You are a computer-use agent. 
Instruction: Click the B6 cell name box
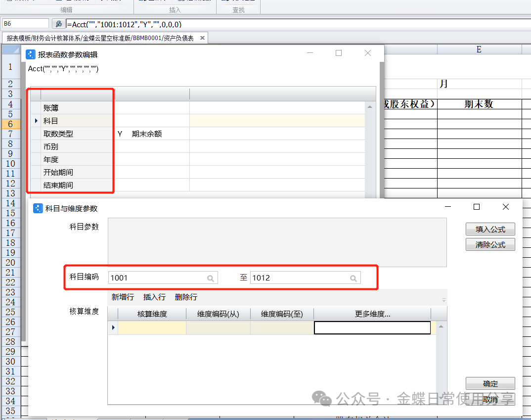click(25, 24)
